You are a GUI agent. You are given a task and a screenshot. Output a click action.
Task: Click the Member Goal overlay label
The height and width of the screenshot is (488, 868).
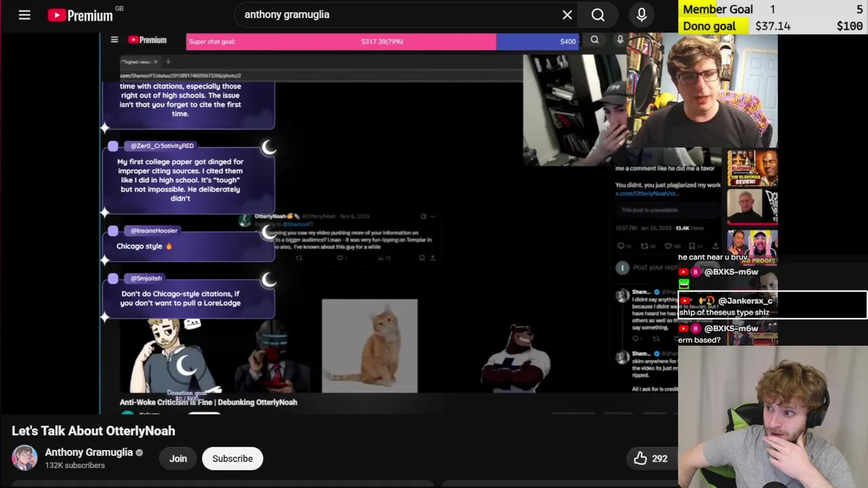pyautogui.click(x=717, y=9)
